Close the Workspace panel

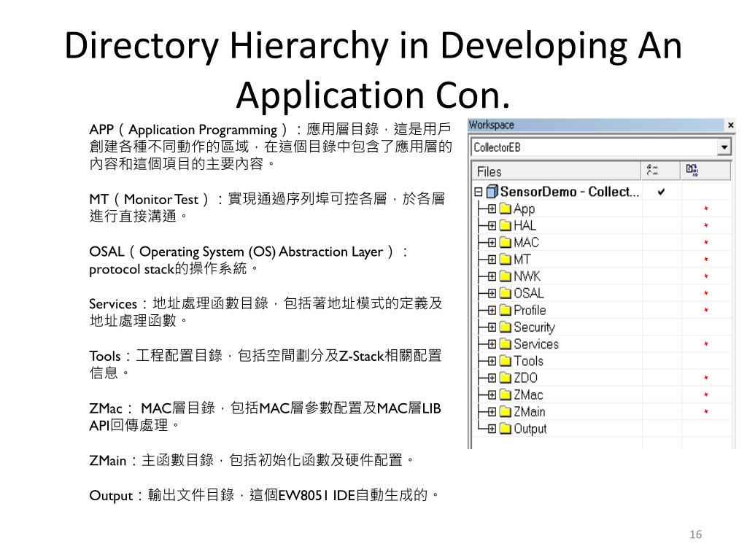[730, 125]
